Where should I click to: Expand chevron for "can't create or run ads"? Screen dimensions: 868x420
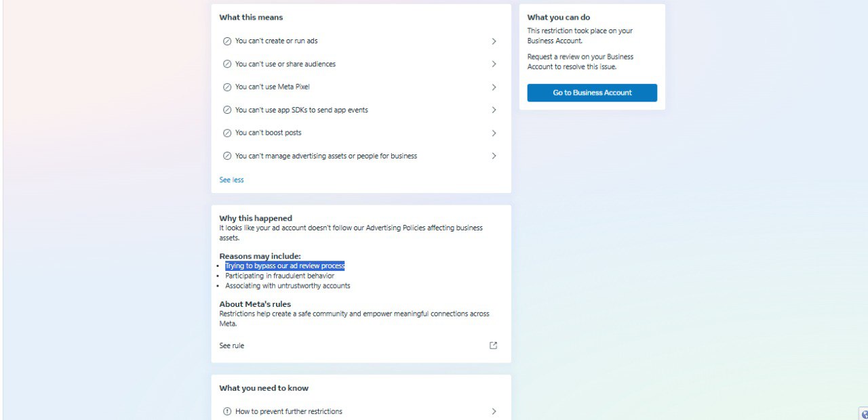pyautogui.click(x=494, y=41)
